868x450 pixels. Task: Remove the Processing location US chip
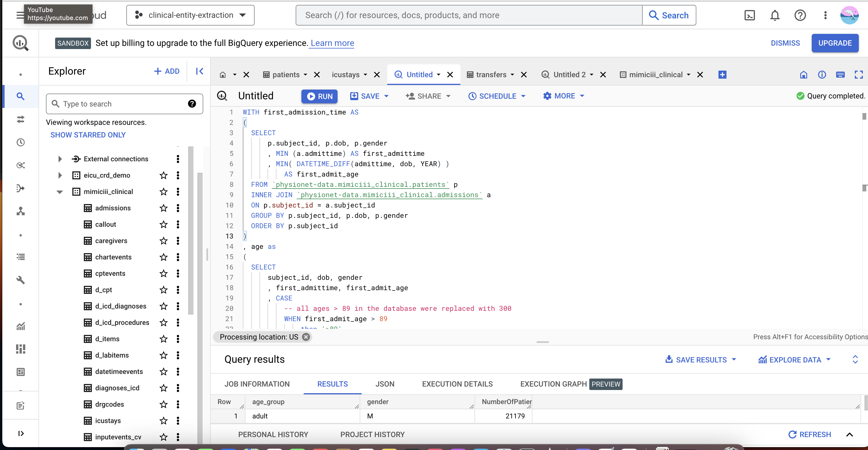click(x=306, y=337)
